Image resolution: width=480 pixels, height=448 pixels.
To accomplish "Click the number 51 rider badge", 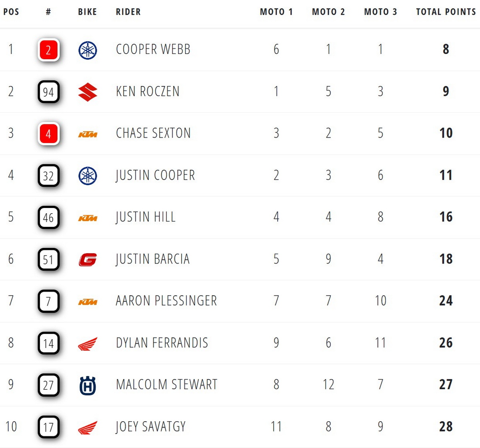I will point(48,259).
